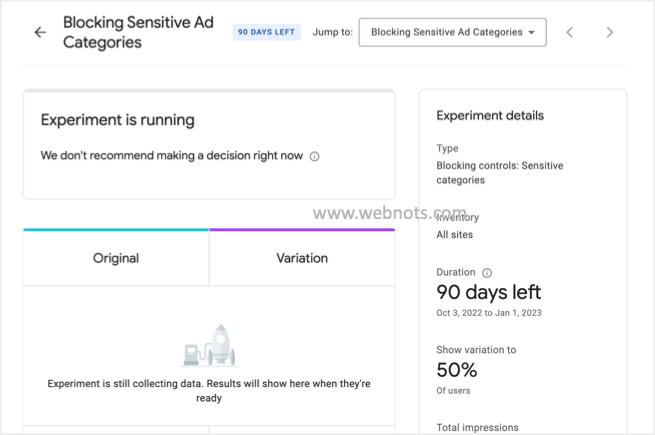This screenshot has height=435, width=655.
Task: Click the Experiment details heading
Action: pyautogui.click(x=490, y=115)
